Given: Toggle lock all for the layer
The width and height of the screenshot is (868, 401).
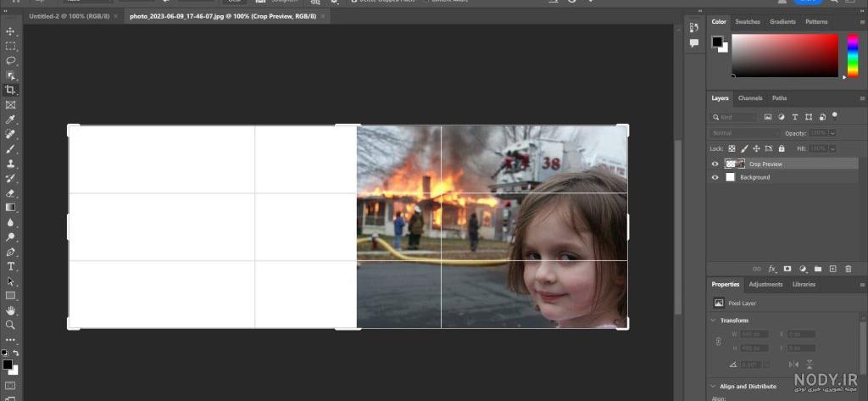Looking at the screenshot, I should [781, 148].
